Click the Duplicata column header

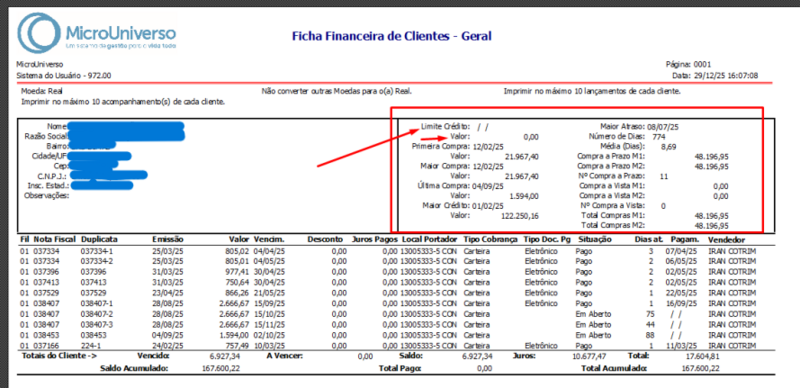(x=99, y=239)
